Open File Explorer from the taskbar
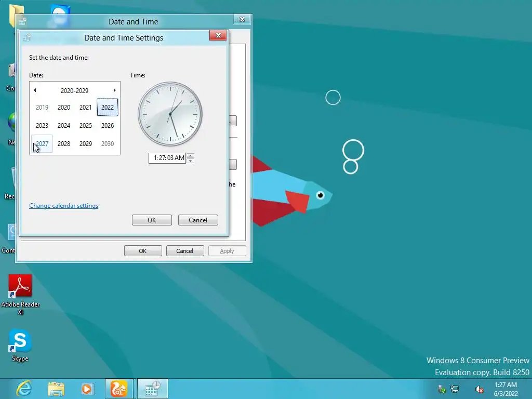Image resolution: width=532 pixels, height=399 pixels. click(56, 389)
